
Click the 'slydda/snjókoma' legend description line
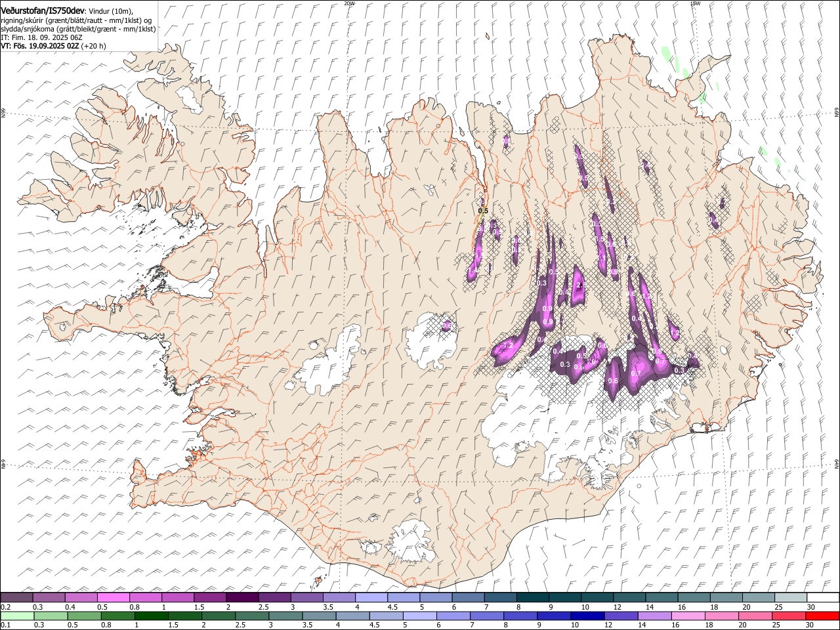78,29
